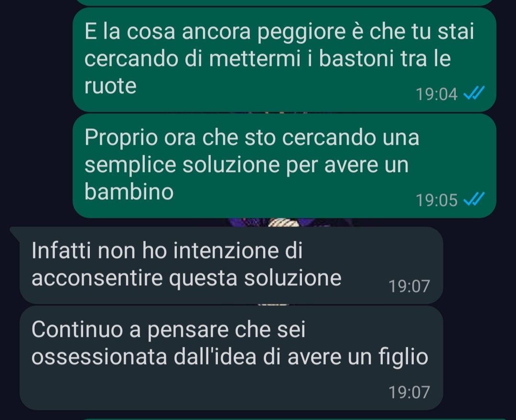Tap the blue read receipt beside 19:05
Screen dimensions: 516x420
click(x=474, y=199)
